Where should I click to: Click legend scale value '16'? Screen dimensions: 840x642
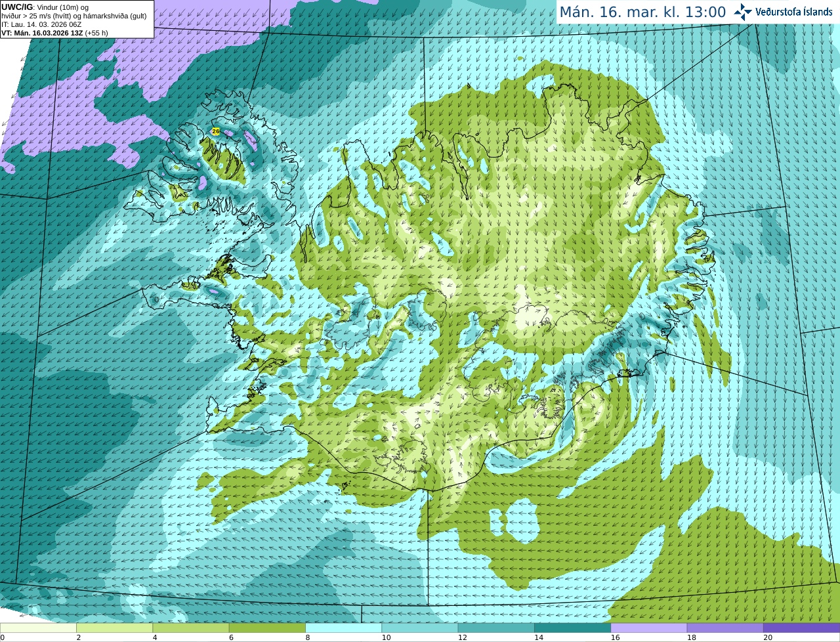(615, 637)
